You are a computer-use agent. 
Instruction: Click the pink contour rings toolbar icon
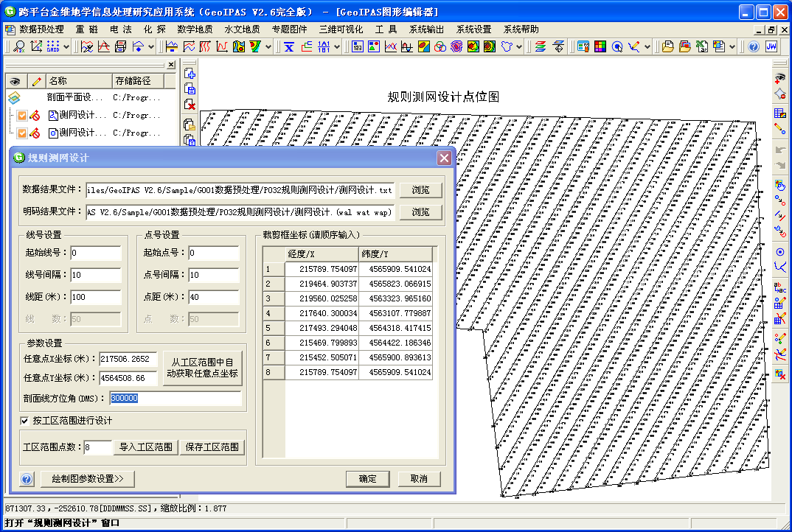click(456, 47)
